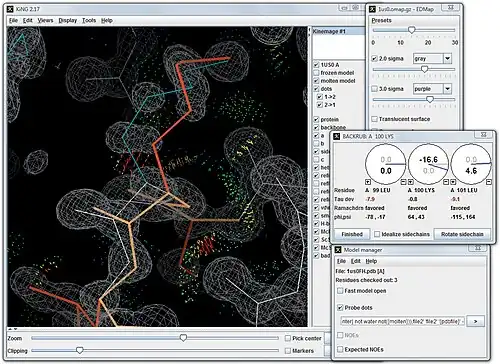500x364 pixels.
Task: Click the EDMap window's X icon
Action: 373,9
